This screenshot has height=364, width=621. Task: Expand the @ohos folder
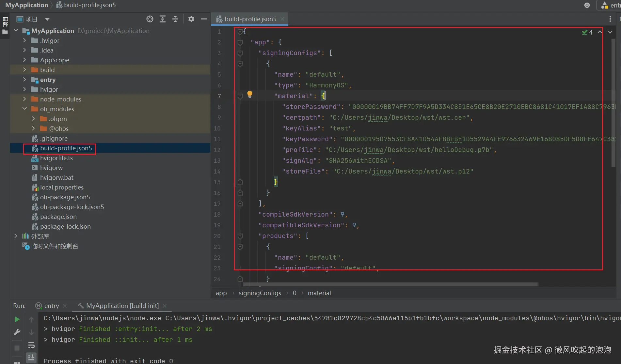pos(33,128)
